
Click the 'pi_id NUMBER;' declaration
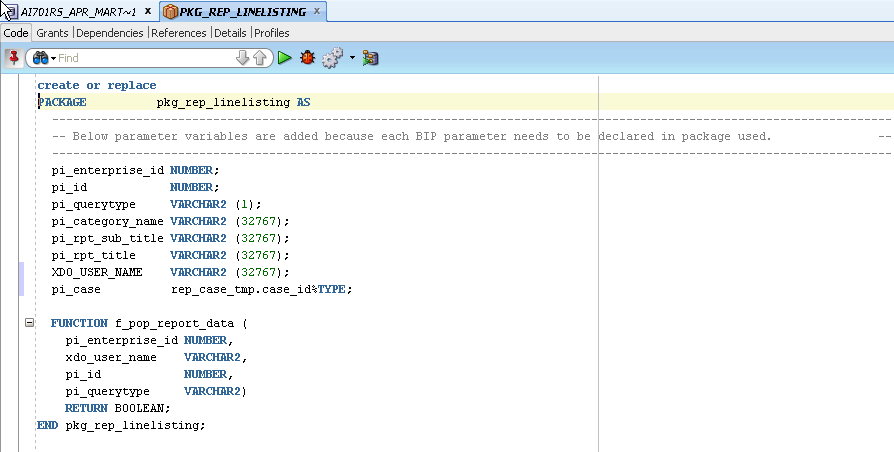pos(135,187)
